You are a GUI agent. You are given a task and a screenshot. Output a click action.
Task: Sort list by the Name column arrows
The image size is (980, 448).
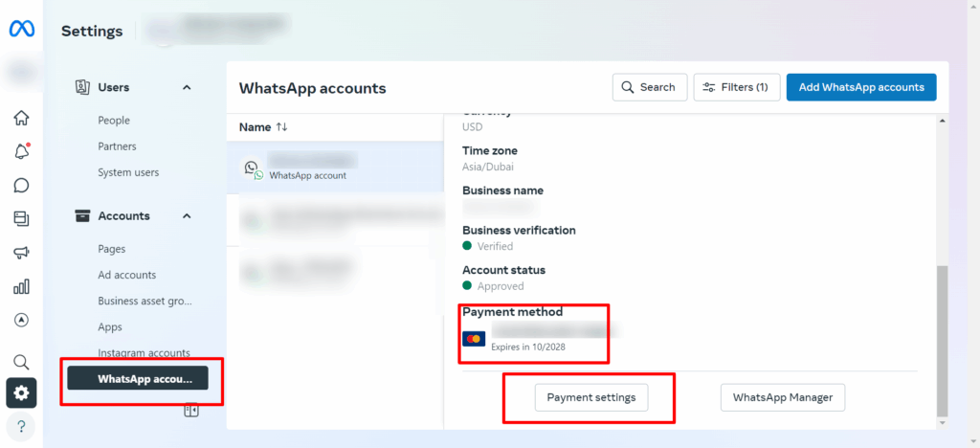pos(281,126)
